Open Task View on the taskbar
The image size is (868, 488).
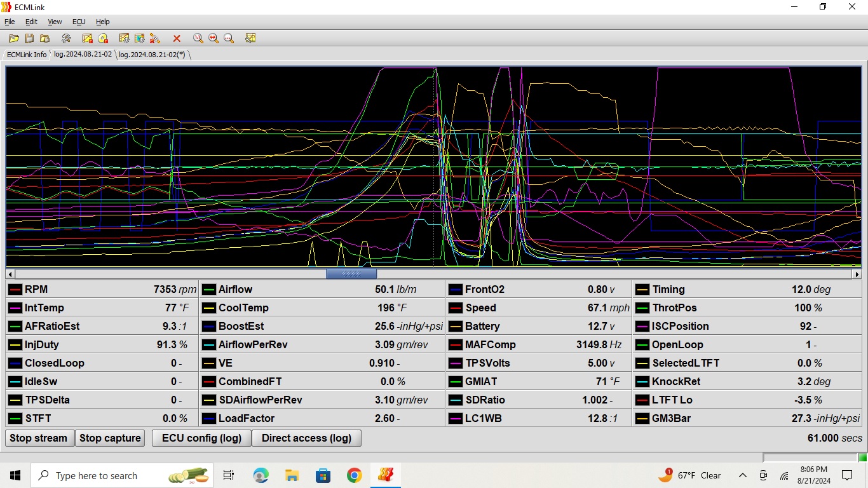229,475
